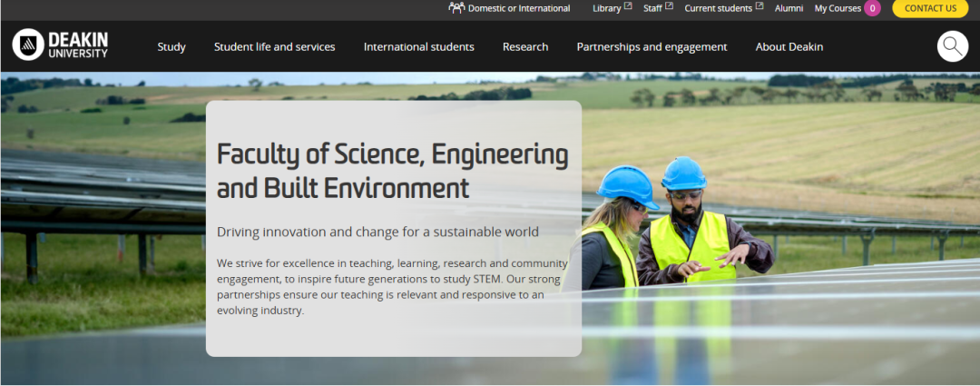Open the About Deakin menu
Viewport: 980px width, 386px height.
pos(789,47)
